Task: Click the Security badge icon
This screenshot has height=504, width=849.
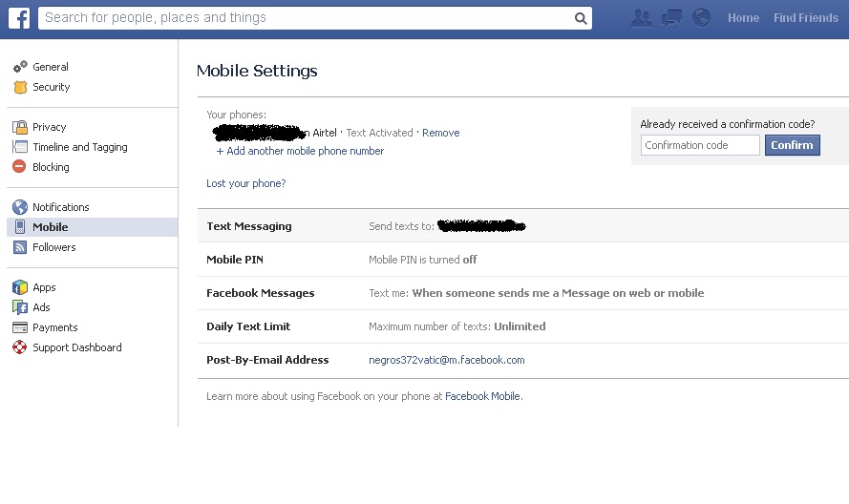Action: (x=20, y=87)
